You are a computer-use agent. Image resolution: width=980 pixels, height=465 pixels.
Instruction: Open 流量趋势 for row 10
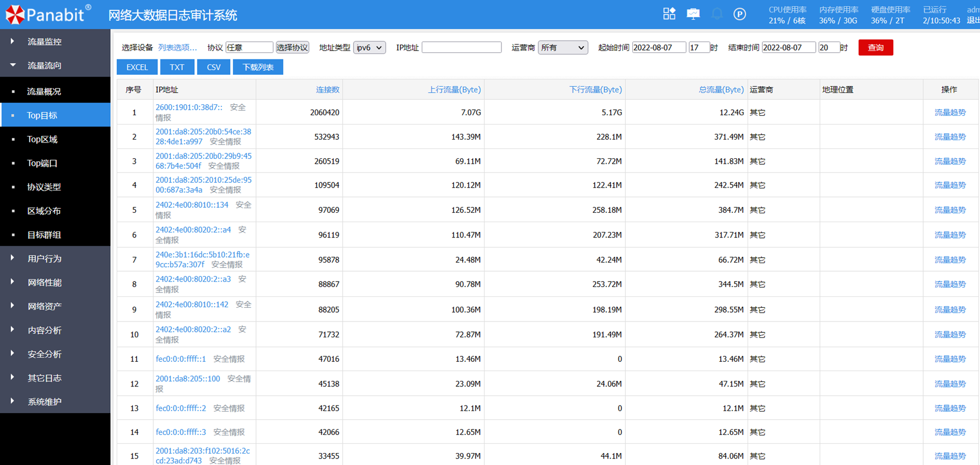point(950,334)
